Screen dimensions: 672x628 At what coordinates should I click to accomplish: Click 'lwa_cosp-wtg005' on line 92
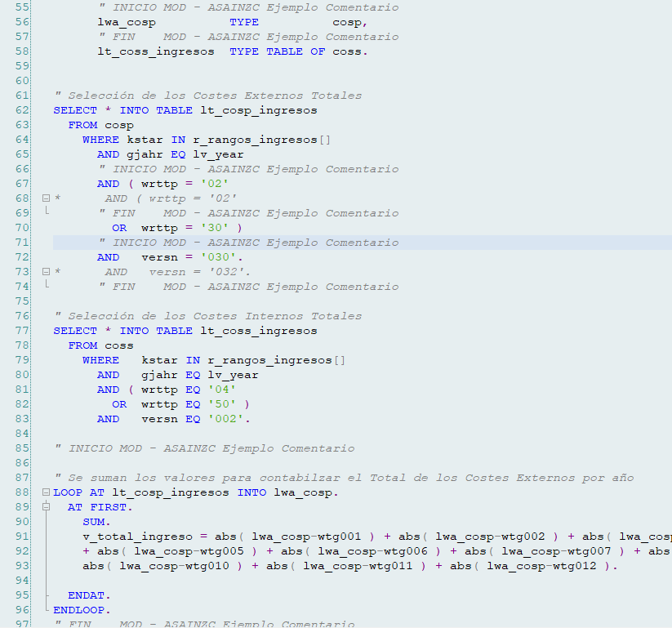[x=189, y=551]
